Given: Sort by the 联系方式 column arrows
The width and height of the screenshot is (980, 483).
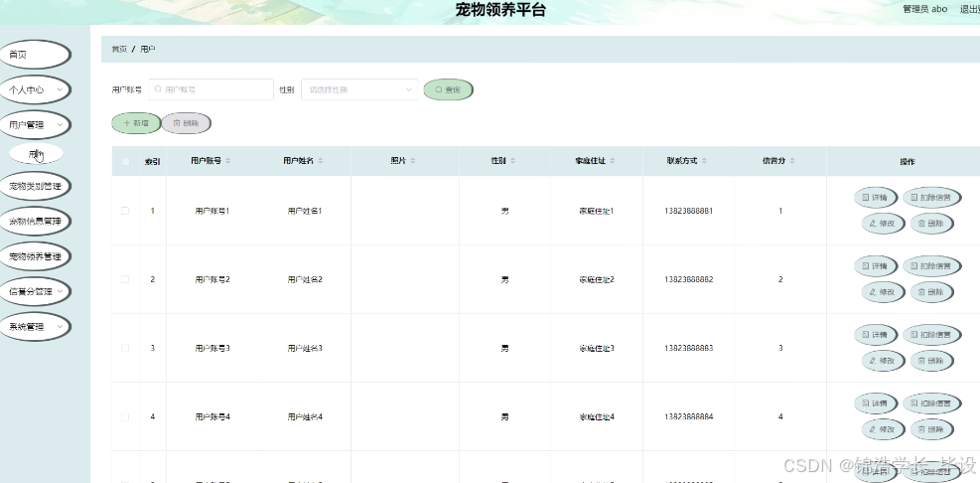Looking at the screenshot, I should click(x=704, y=161).
